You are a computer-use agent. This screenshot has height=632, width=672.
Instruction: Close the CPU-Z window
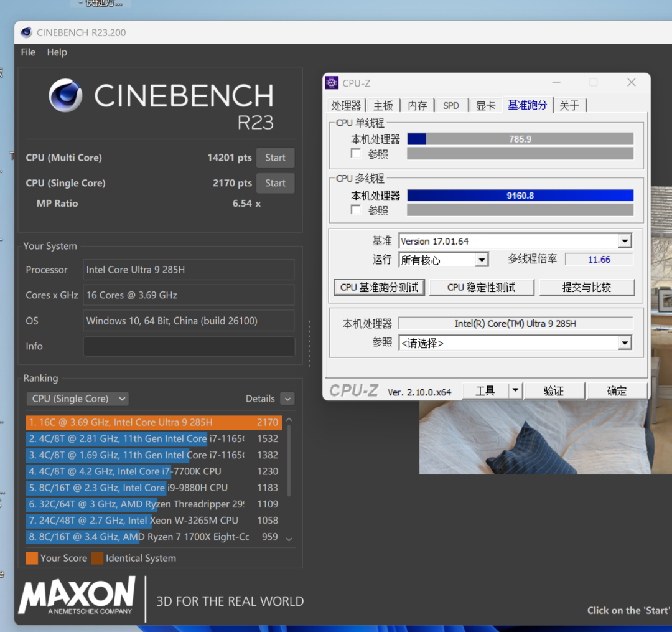(x=632, y=82)
